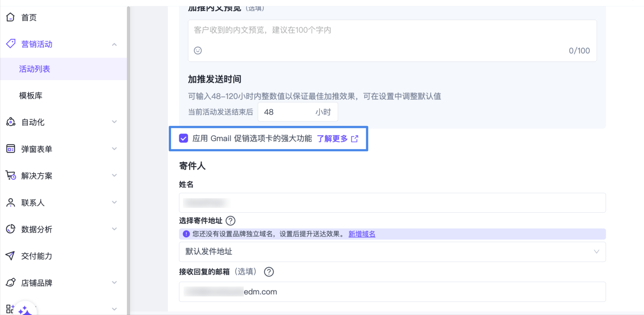The image size is (644, 315).
Task: Click the automation icon in the sidebar
Action: [11, 122]
